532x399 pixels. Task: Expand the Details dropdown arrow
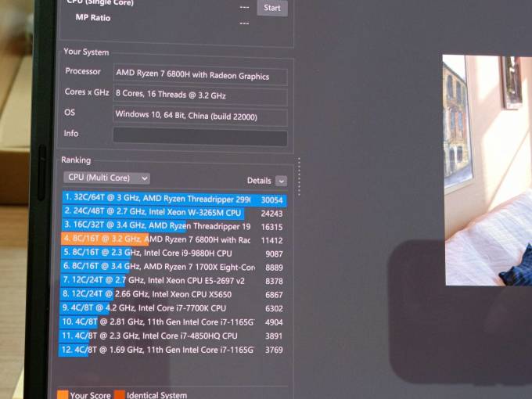[281, 182]
